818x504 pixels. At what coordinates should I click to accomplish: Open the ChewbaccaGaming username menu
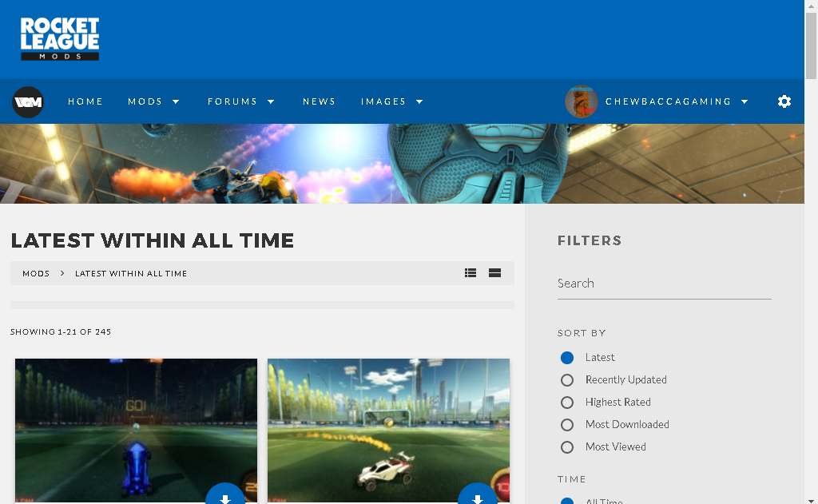669,101
